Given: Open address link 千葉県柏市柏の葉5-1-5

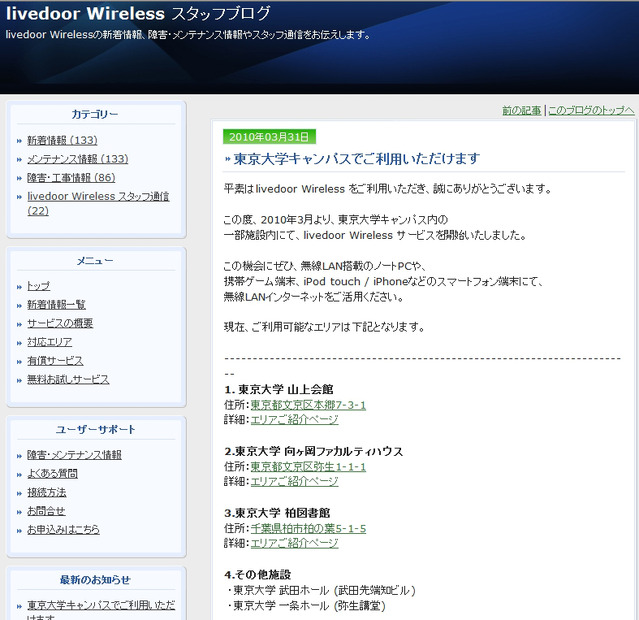Looking at the screenshot, I should coord(308,529).
